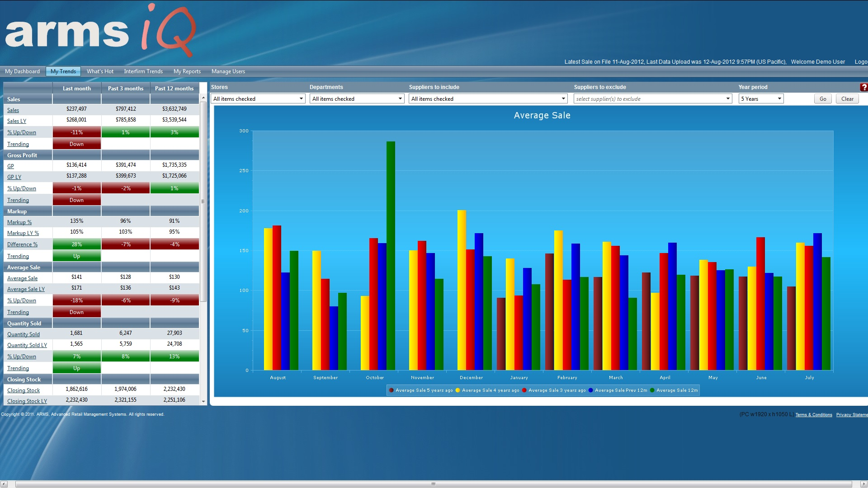Viewport: 868px width, 488px height.
Task: Click the Average Sale 5 years ago legend marker
Action: click(x=392, y=390)
